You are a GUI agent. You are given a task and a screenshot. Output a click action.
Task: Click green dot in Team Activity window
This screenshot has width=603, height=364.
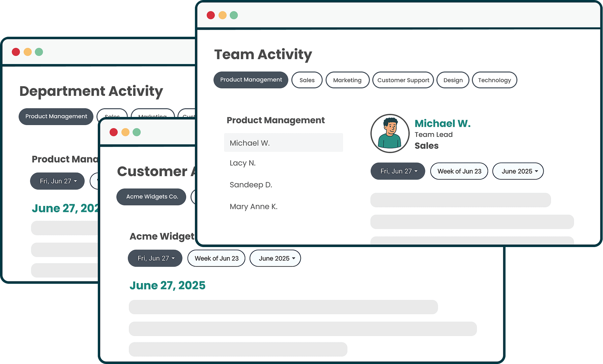(234, 15)
